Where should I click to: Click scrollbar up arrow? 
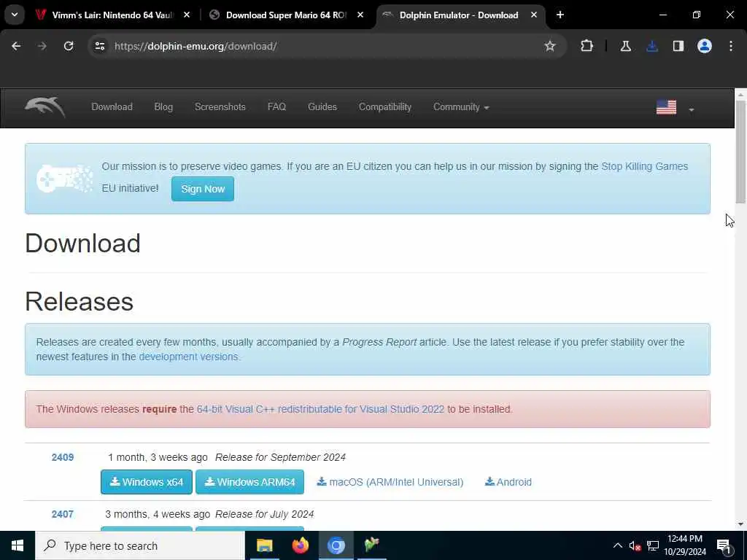[x=740, y=95]
